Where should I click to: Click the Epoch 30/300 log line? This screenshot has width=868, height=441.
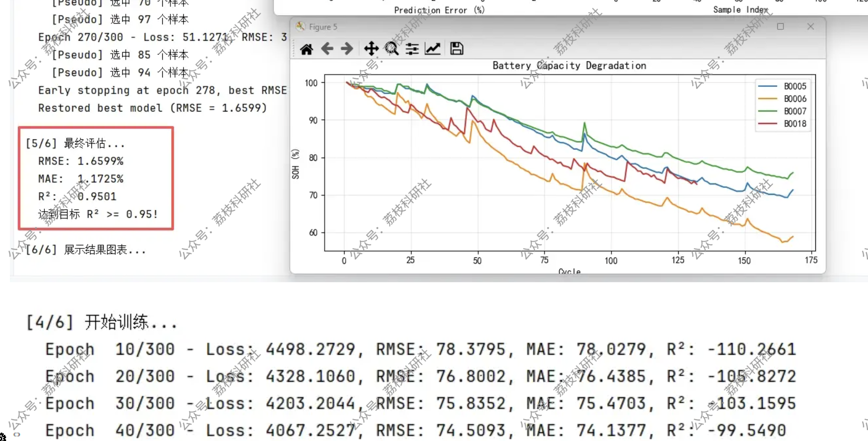(421, 403)
